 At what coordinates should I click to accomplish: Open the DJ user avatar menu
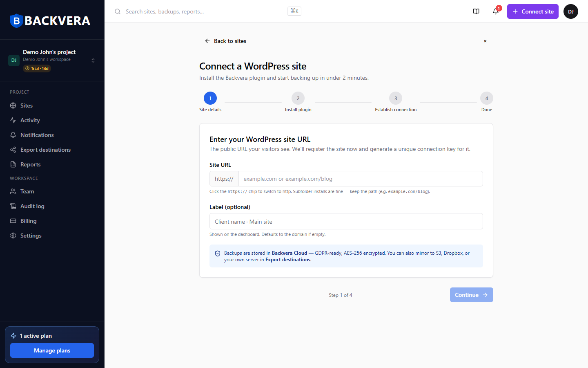pos(571,11)
